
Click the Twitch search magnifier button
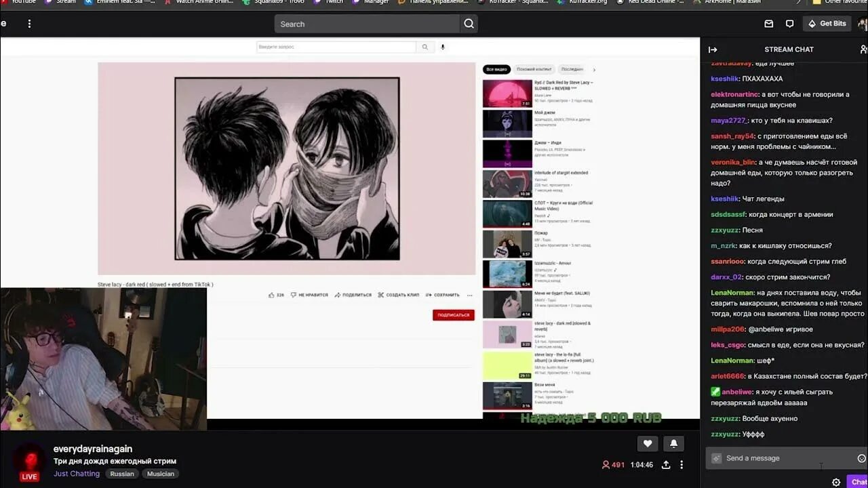point(469,24)
